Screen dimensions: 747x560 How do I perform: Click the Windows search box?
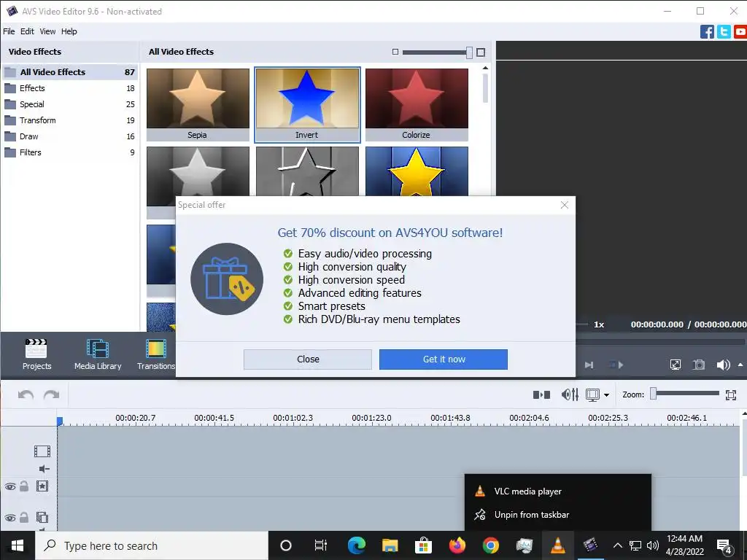click(152, 545)
